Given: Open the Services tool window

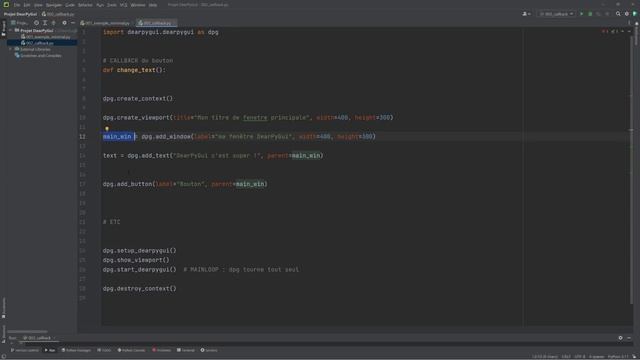Looking at the screenshot, I should (209, 350).
